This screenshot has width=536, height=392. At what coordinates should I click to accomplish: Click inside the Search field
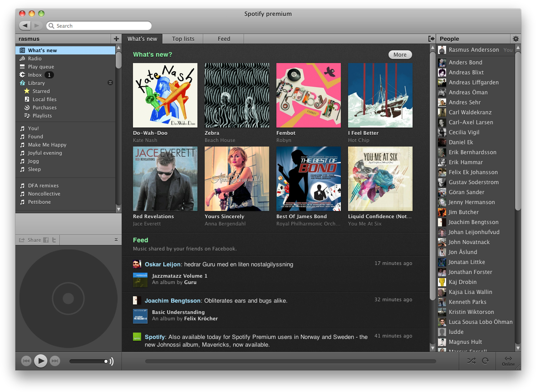(x=99, y=25)
